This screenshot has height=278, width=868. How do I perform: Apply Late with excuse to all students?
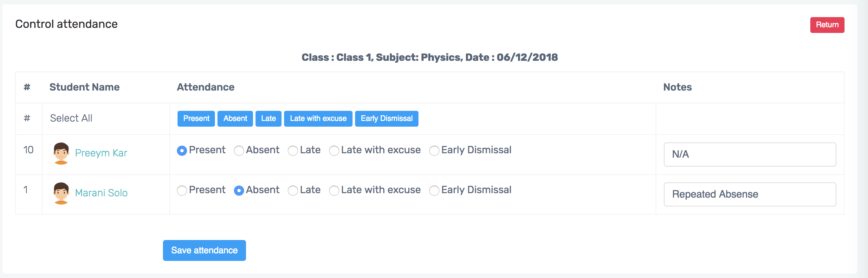[318, 118]
